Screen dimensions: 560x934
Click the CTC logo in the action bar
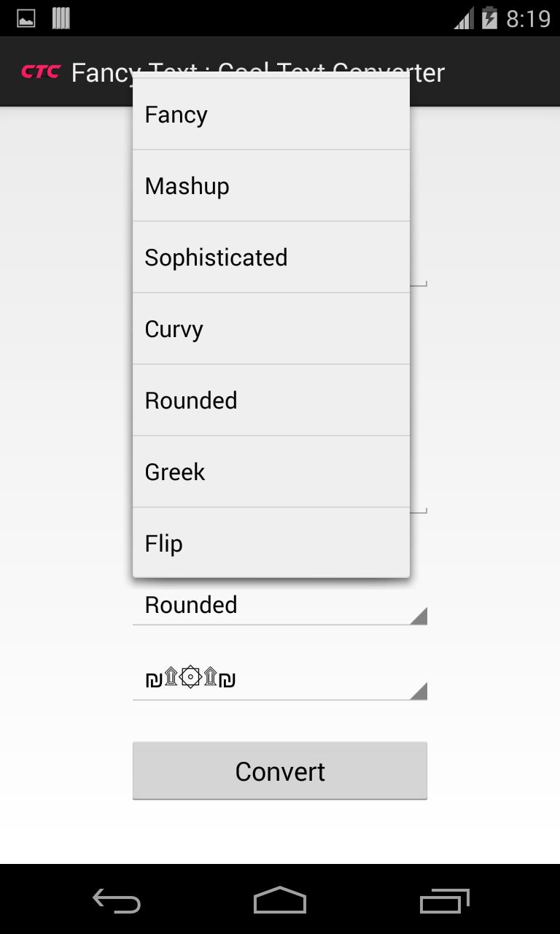[x=39, y=72]
